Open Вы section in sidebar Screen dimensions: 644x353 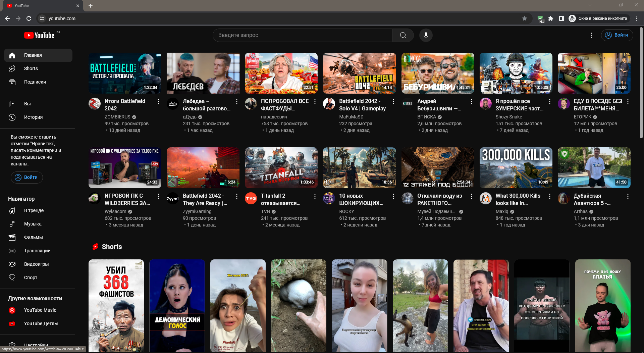point(38,104)
